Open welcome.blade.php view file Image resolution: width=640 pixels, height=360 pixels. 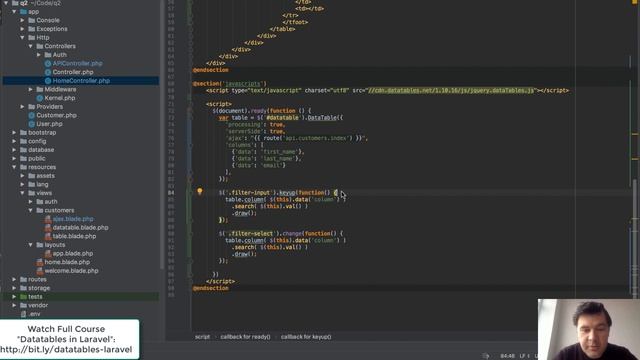point(71,271)
